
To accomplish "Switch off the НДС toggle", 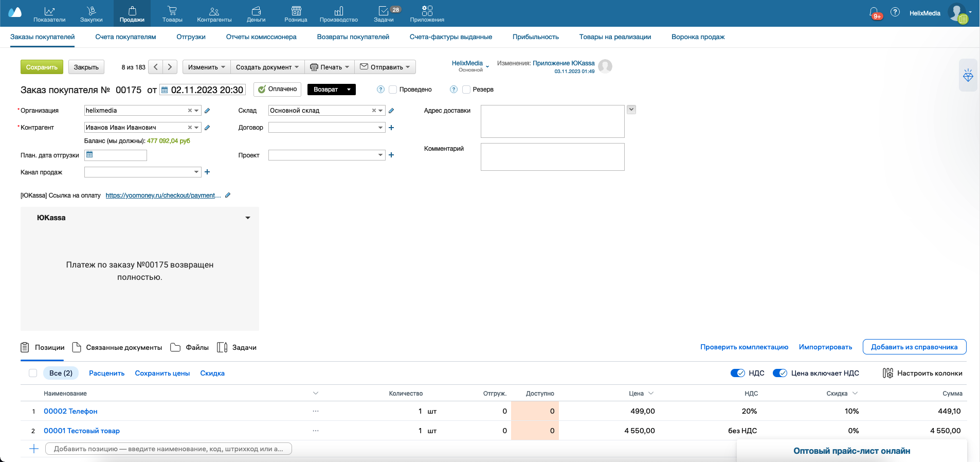I will [738, 373].
